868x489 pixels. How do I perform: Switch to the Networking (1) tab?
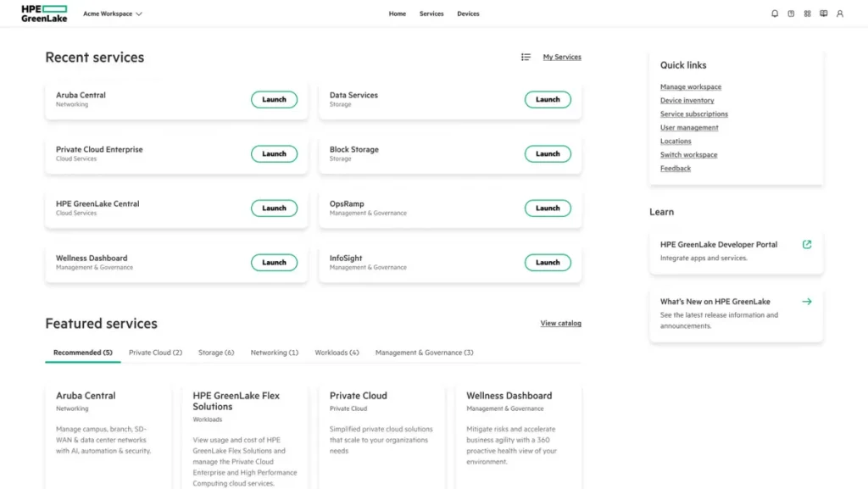click(x=274, y=353)
